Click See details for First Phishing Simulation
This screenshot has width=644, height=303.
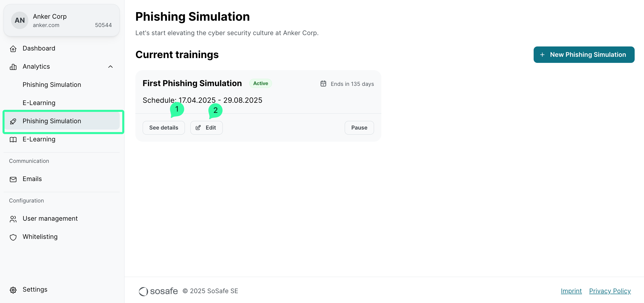[x=164, y=128]
